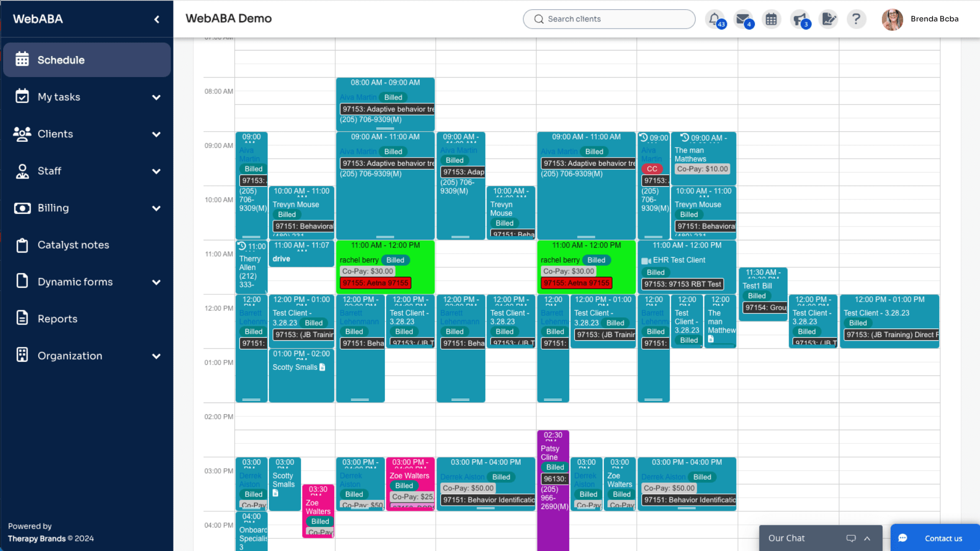Expand the My tasks menu chevron
This screenshot has height=551, width=980.
click(x=156, y=97)
